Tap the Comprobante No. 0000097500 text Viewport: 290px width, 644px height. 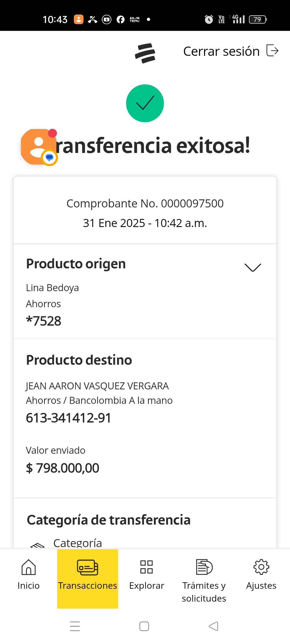(145, 203)
